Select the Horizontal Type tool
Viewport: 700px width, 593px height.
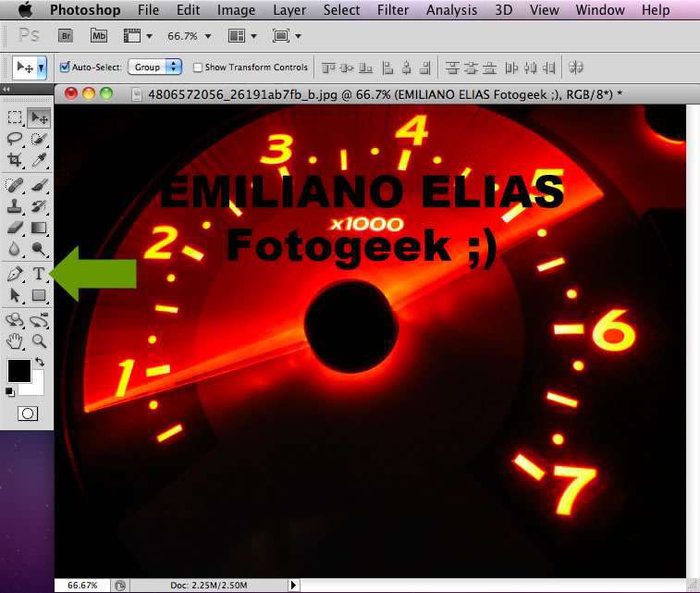click(39, 274)
